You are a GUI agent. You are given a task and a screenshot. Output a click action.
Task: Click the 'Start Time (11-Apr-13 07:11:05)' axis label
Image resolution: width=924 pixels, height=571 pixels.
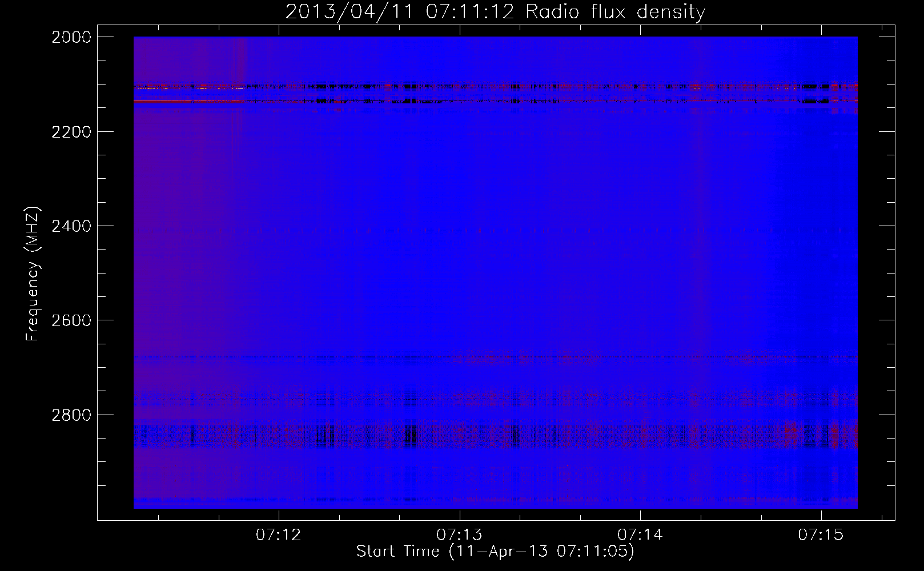(495, 552)
